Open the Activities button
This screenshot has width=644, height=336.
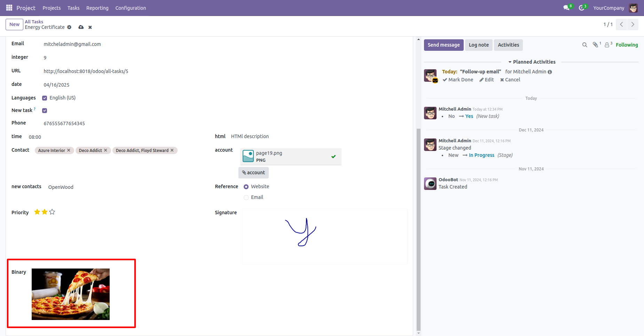point(508,45)
